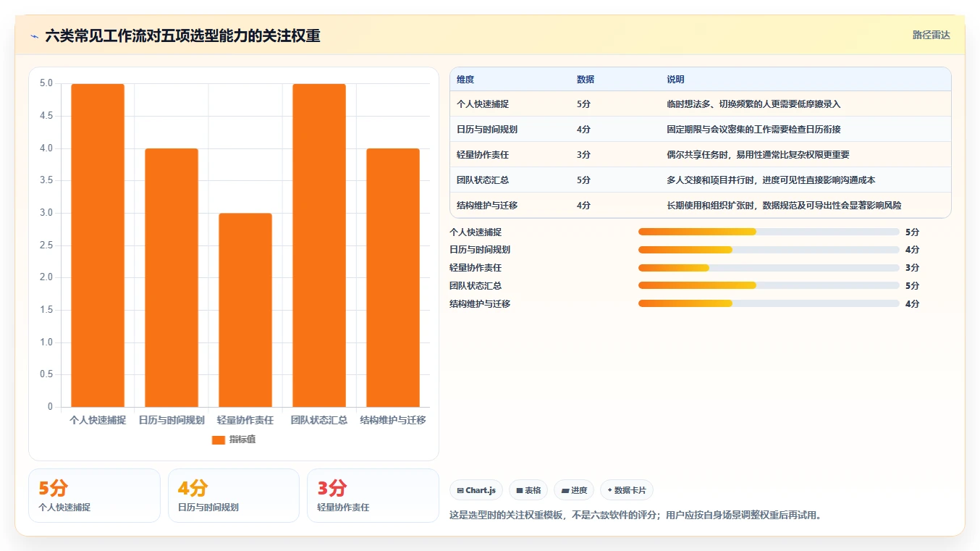Click the 2.5 tick on the y-axis
Viewport: 980px width, 551px height.
coord(46,245)
